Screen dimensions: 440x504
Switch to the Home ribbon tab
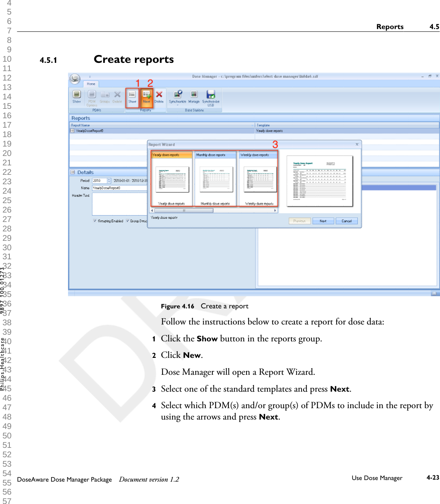(x=92, y=83)
